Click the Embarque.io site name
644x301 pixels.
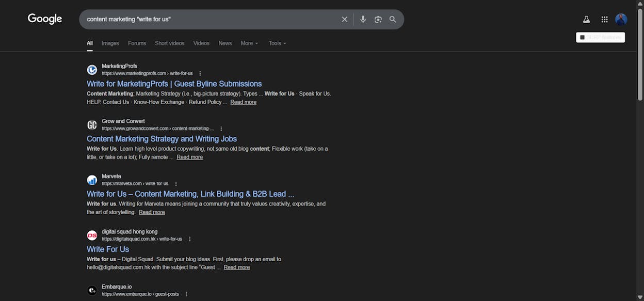[117, 287]
